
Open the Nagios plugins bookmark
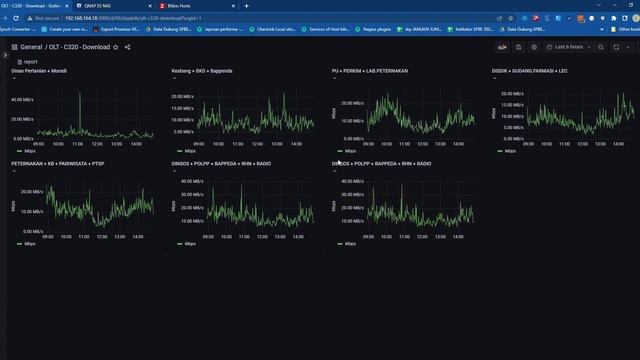coord(373,29)
